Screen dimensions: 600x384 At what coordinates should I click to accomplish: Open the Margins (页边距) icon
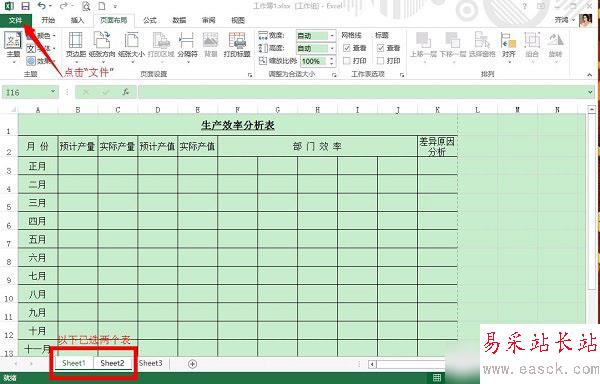click(x=75, y=41)
